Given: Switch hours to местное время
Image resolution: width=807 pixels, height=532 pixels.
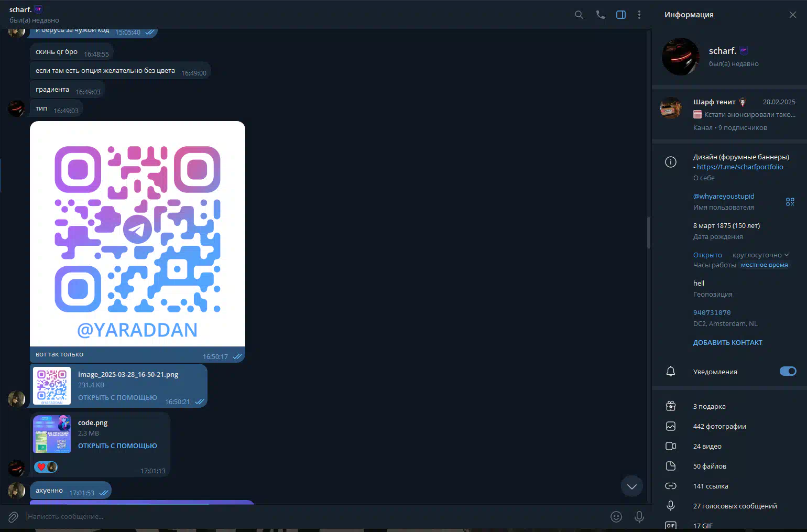Looking at the screenshot, I should click(x=764, y=265).
